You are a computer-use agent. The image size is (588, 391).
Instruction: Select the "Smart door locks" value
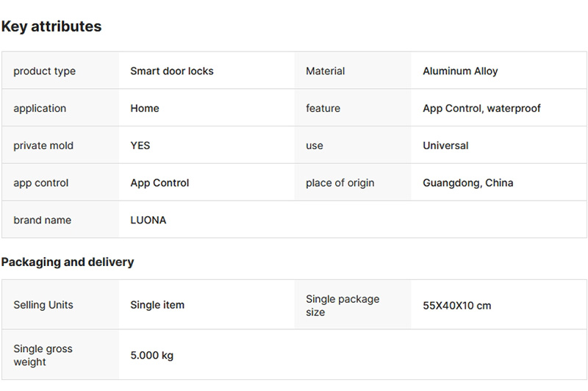coord(172,71)
